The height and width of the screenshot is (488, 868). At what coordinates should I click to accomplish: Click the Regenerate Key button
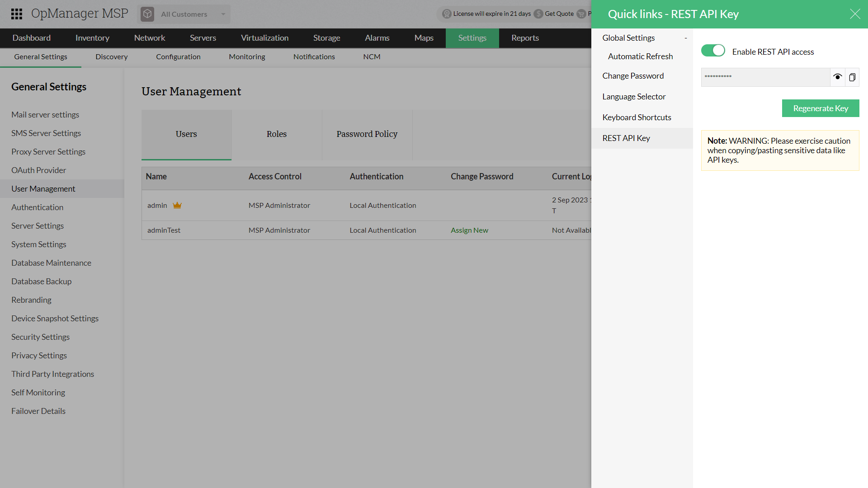(820, 108)
